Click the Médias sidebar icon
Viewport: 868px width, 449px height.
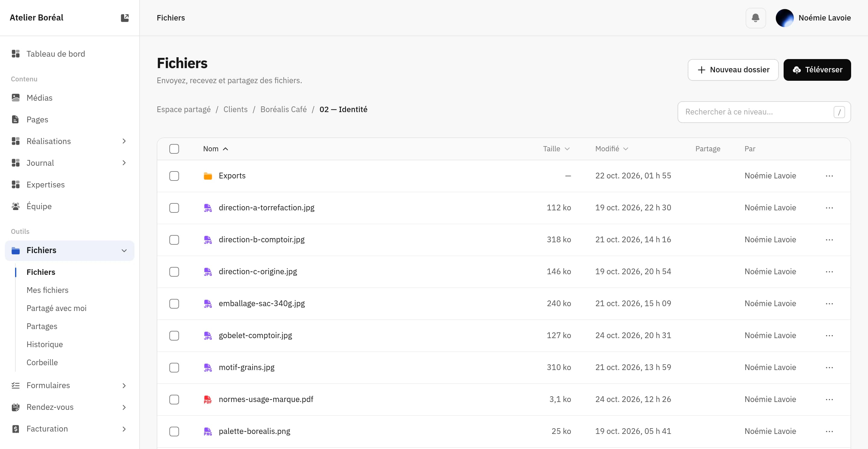[15, 98]
